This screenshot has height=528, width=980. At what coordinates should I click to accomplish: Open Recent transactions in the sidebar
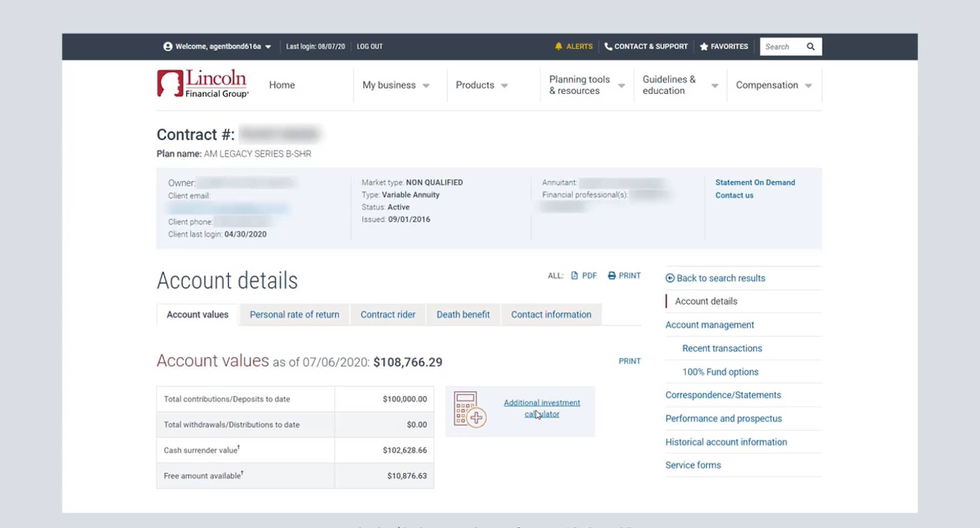(x=722, y=348)
